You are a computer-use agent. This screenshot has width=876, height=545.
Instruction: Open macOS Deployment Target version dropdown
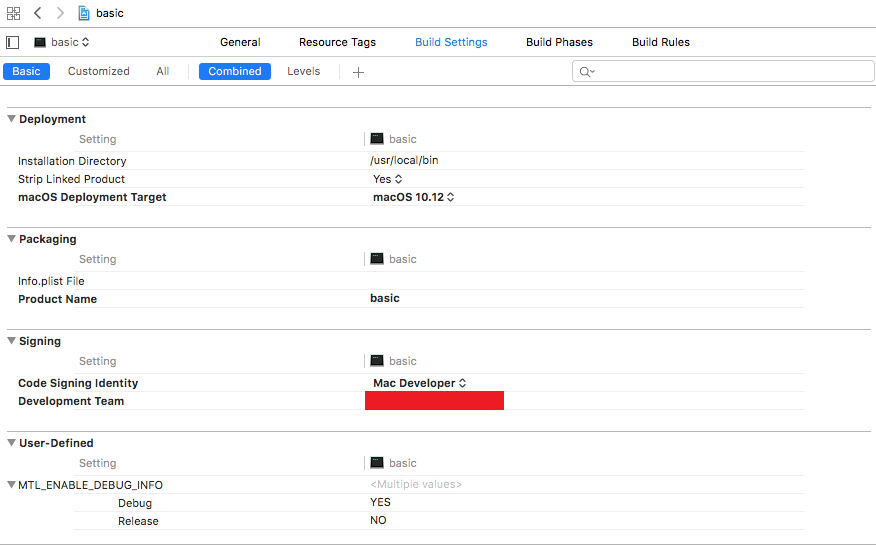pyautogui.click(x=414, y=197)
